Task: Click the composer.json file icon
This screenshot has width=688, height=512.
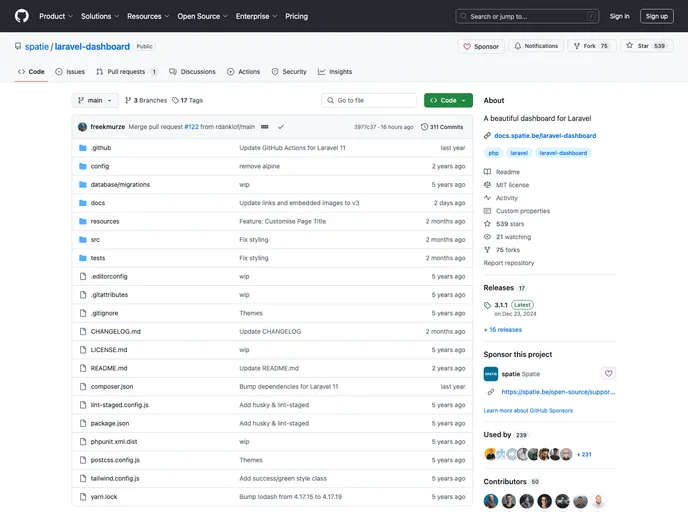Action: point(83,387)
